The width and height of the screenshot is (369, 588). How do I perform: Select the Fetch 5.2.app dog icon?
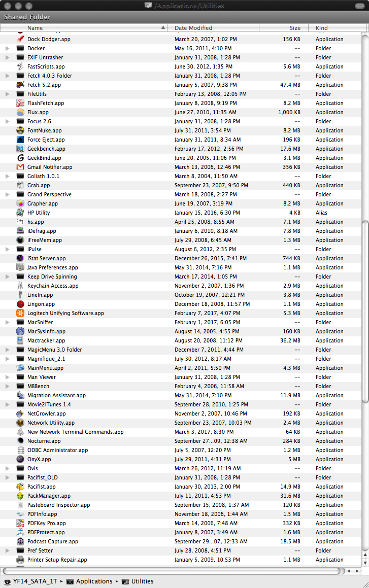(x=21, y=85)
